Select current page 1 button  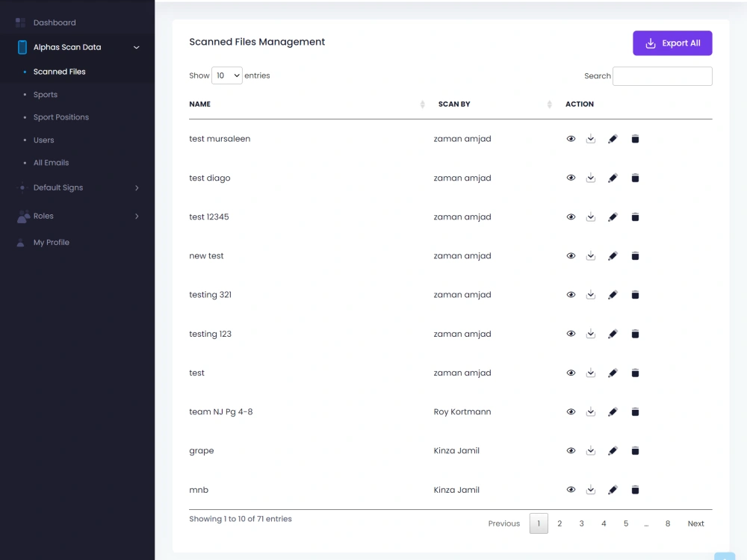539,524
